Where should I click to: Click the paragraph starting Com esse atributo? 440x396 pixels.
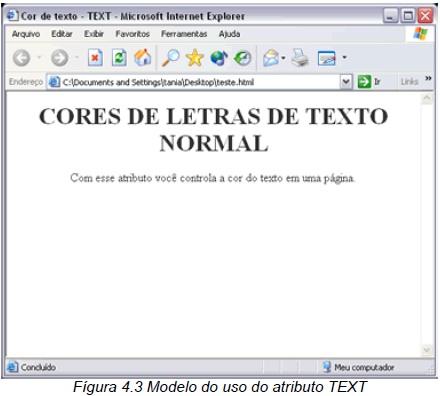[x=213, y=178]
